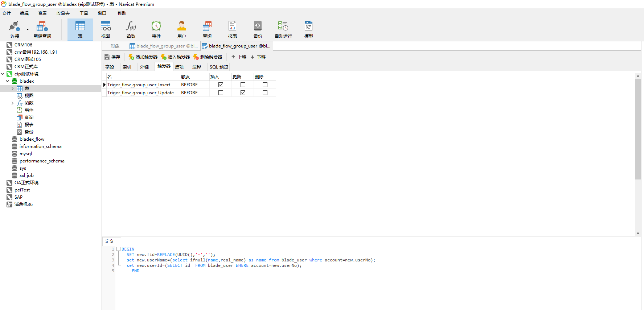This screenshot has height=310, width=644.
Task: Select the 事件 node under bladex
Action: pyautogui.click(x=29, y=110)
